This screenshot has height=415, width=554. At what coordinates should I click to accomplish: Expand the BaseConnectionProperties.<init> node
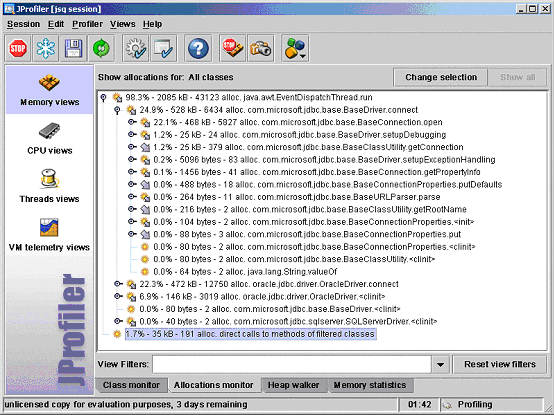pyautogui.click(x=132, y=221)
